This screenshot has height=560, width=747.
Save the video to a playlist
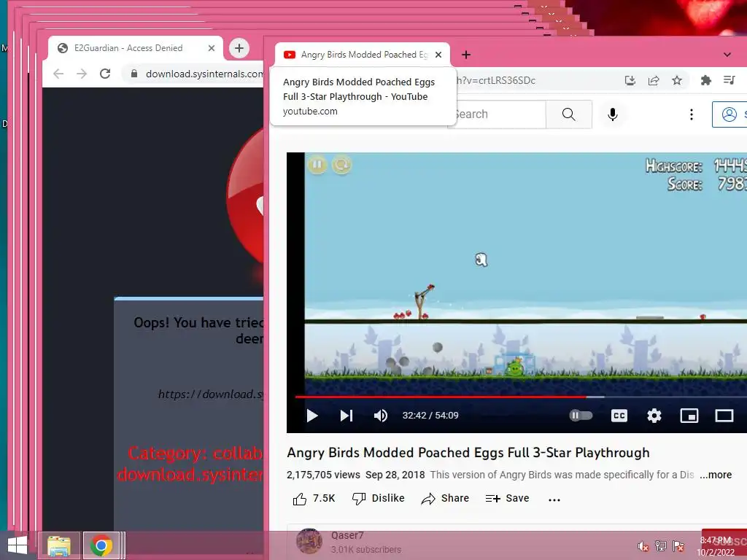[x=508, y=499]
